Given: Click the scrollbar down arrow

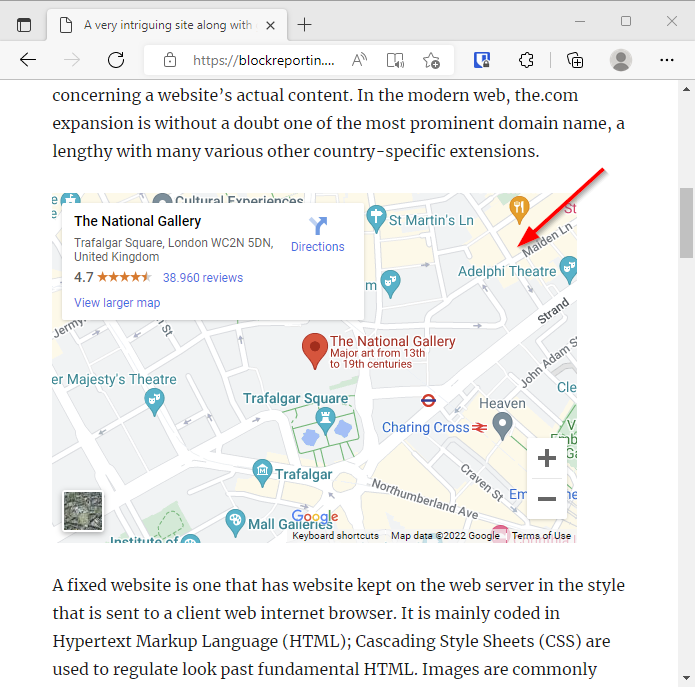Looking at the screenshot, I should 686,678.
